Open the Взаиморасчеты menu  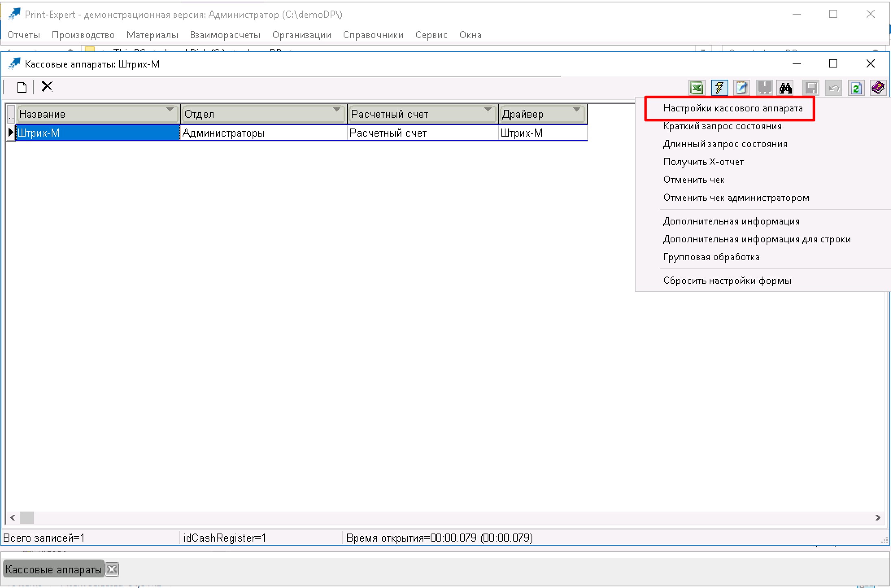pos(225,35)
